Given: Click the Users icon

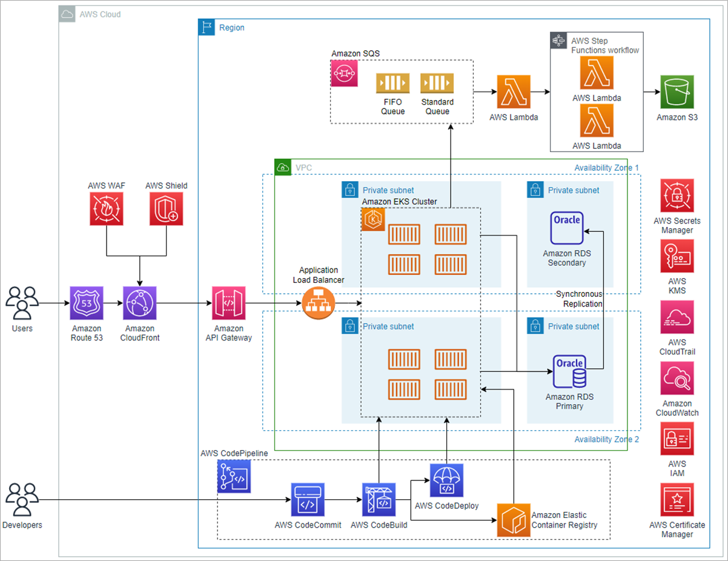Looking at the screenshot, I should (22, 303).
